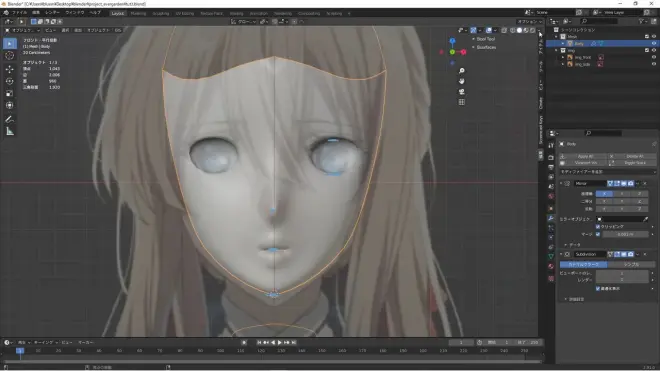Toggle the Merge checkbox in Mirror modifier
The width and height of the screenshot is (660, 371).
598,234
